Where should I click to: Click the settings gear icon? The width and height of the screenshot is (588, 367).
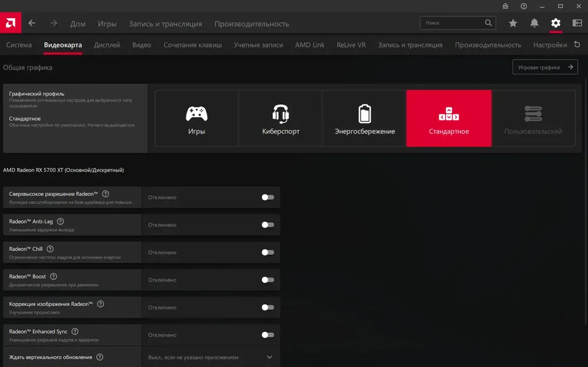coord(556,24)
